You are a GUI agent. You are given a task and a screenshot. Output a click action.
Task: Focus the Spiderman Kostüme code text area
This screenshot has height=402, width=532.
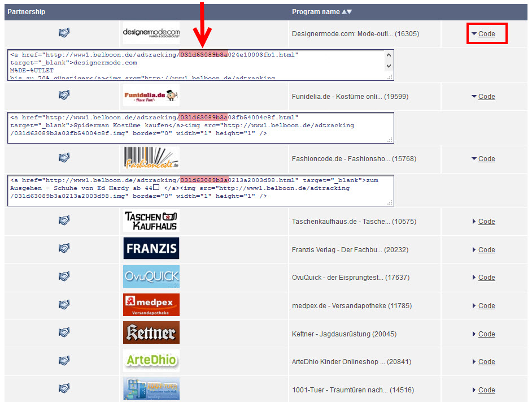[x=200, y=128]
